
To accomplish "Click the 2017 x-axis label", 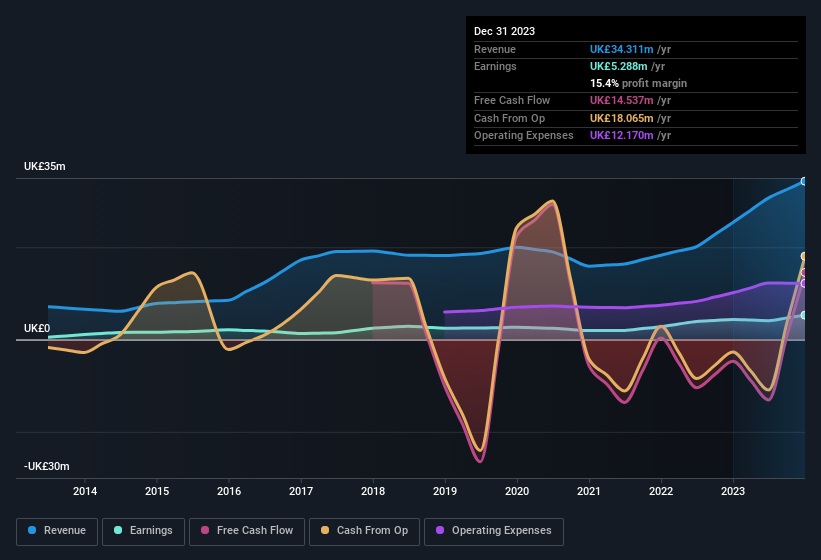I will [301, 491].
